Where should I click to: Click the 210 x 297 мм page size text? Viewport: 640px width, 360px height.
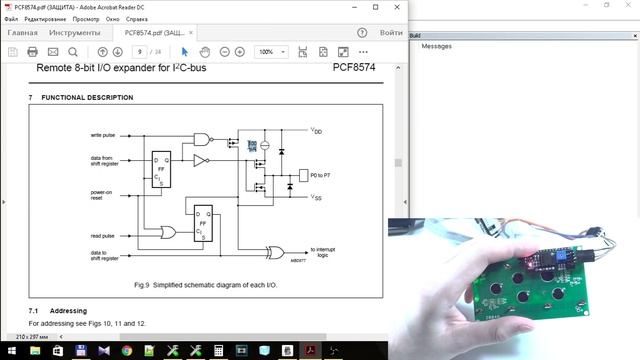32,337
